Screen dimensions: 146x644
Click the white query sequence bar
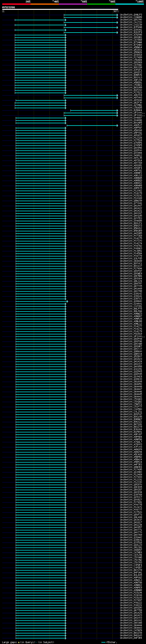(60, 10)
